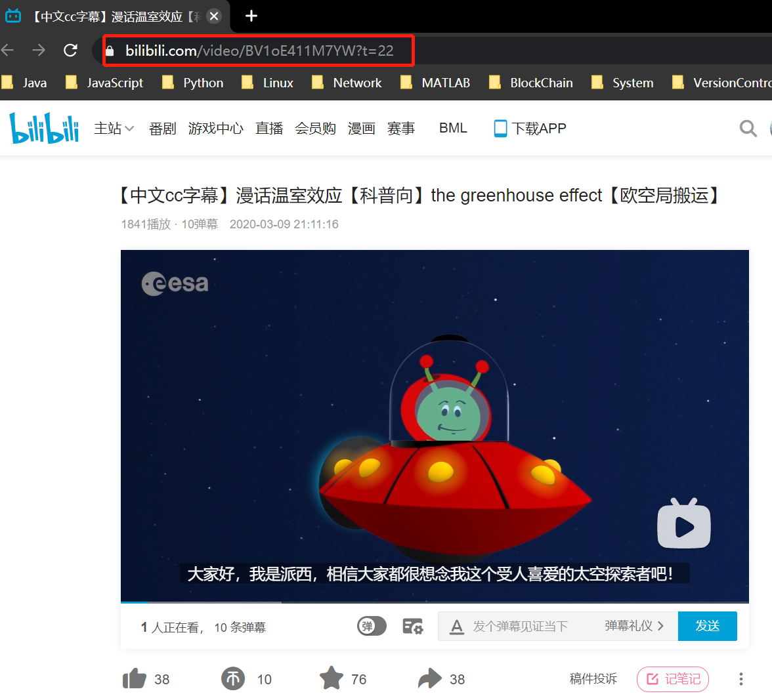Close the bilibili video tab
The width and height of the screenshot is (772, 700).
tap(214, 16)
